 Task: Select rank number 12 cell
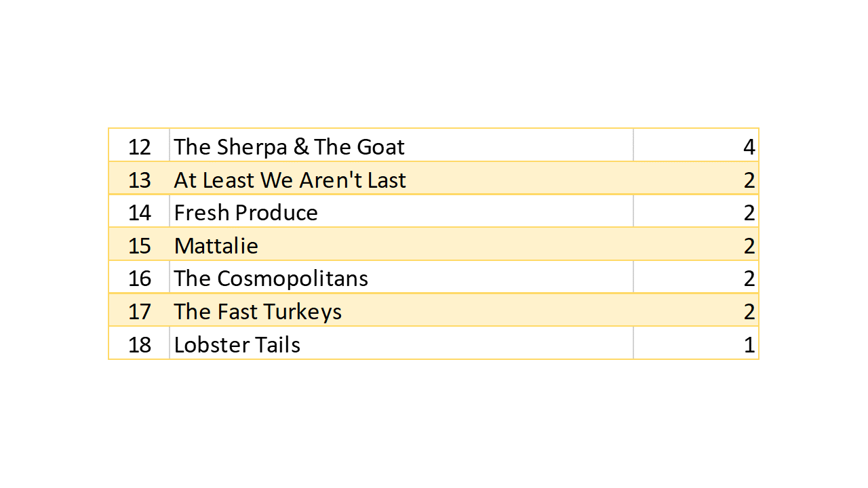click(x=140, y=146)
